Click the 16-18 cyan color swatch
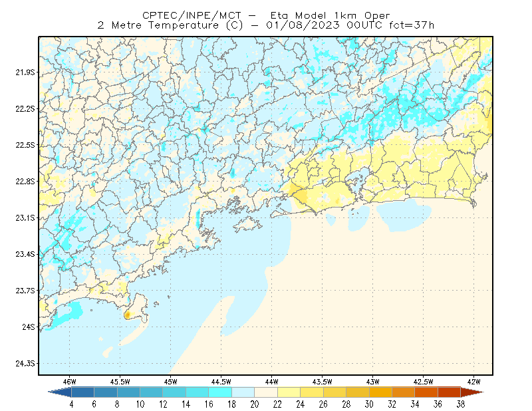532x411 pixels. coord(220,392)
